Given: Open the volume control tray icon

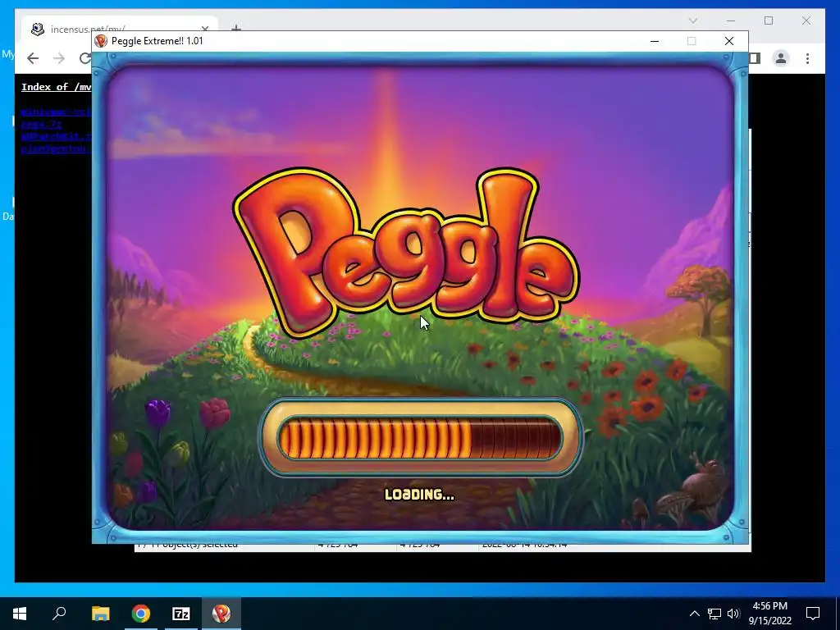Looking at the screenshot, I should pos(733,614).
